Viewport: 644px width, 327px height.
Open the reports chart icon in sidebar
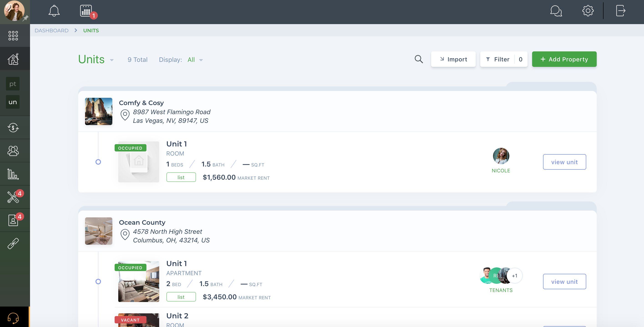coord(13,174)
